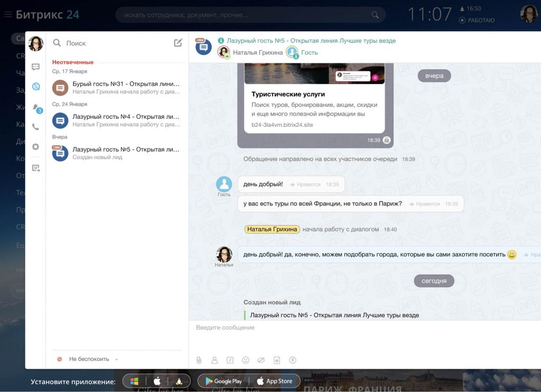Focus the top search field for employees and documents
This screenshot has width=541, height=392.
coord(250,15)
